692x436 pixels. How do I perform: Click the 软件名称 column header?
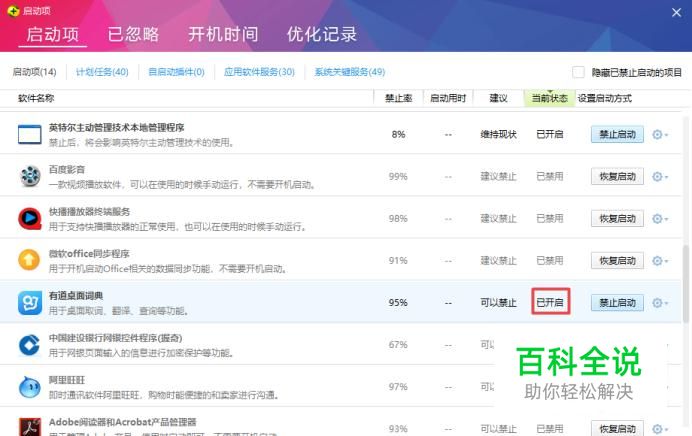pos(36,98)
